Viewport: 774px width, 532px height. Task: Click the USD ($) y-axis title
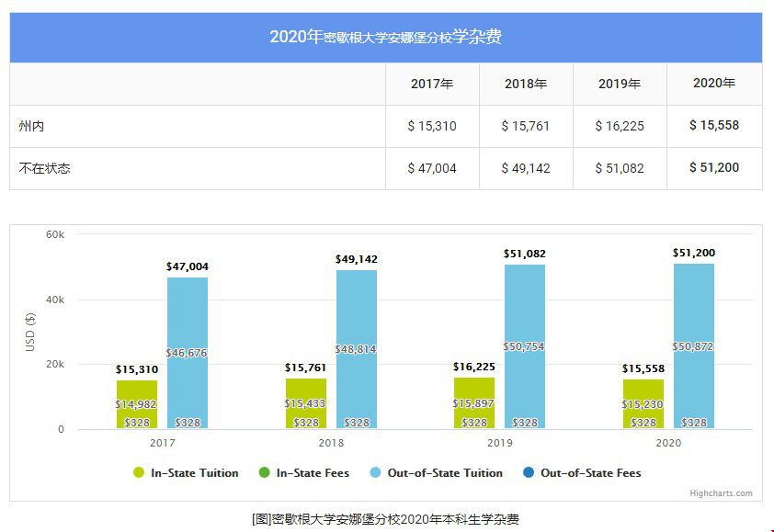30,332
